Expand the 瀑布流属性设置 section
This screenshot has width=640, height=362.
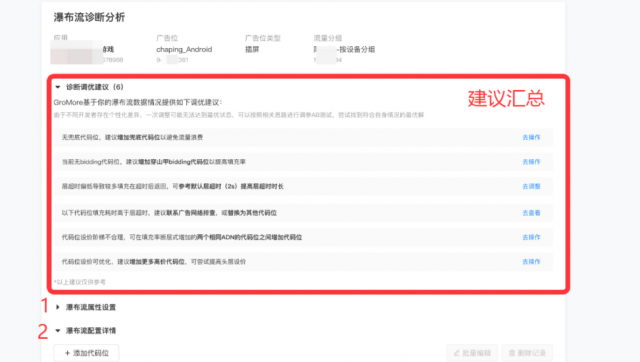pyautogui.click(x=58, y=307)
